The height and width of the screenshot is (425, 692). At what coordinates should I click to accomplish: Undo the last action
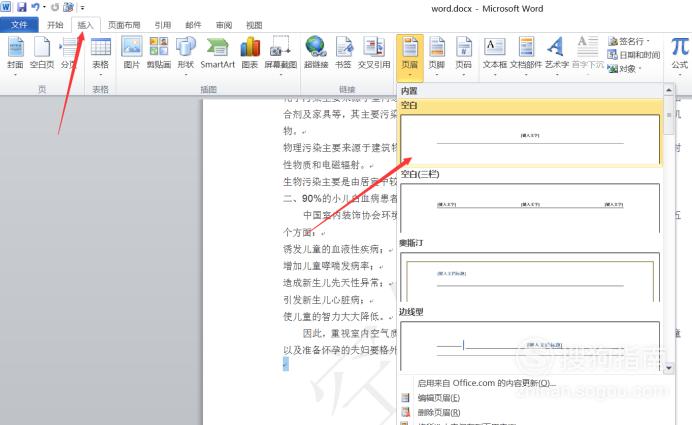click(35, 8)
